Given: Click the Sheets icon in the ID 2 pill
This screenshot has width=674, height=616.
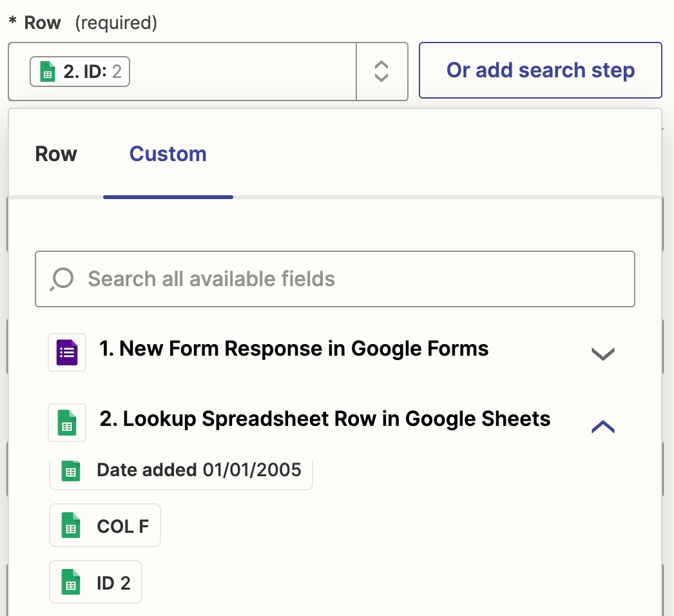Looking at the screenshot, I should click(71, 583).
